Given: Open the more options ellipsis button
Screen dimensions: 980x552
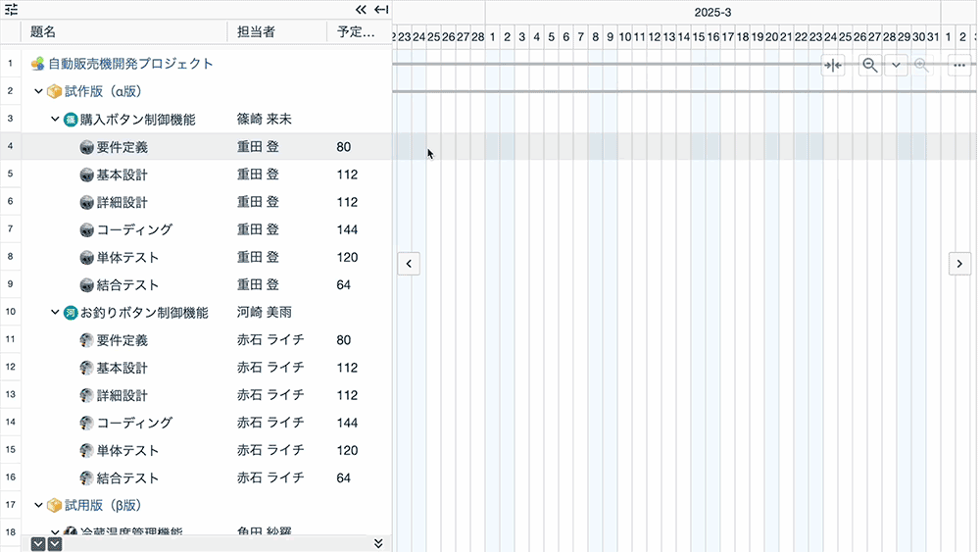Looking at the screenshot, I should click(959, 66).
